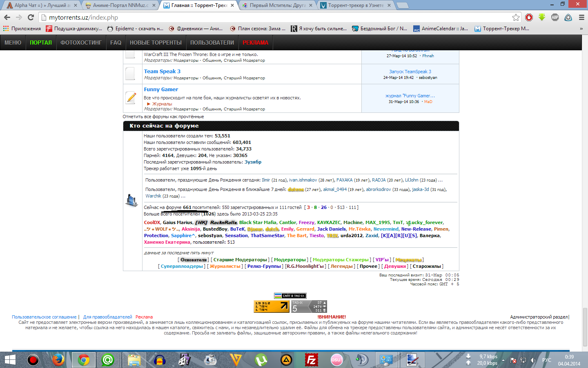Launch Firefox from the taskbar

click(x=58, y=360)
